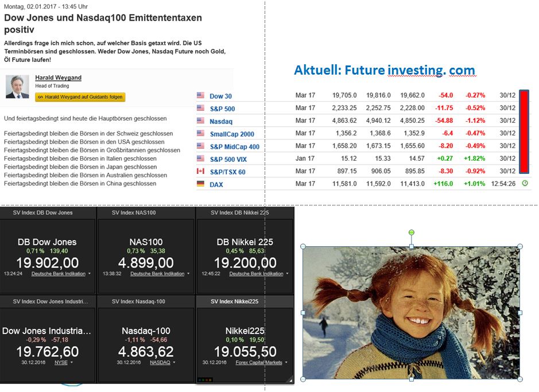Click the US flag icon beside Dow 30
This screenshot has height=392, width=539.
[x=200, y=95]
